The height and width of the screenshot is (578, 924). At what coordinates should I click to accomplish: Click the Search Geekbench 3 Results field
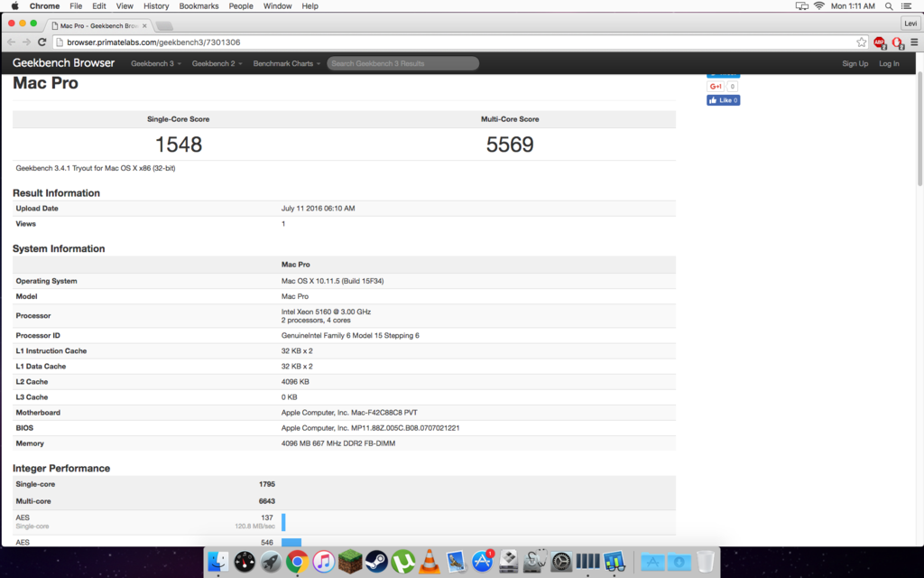coord(403,63)
